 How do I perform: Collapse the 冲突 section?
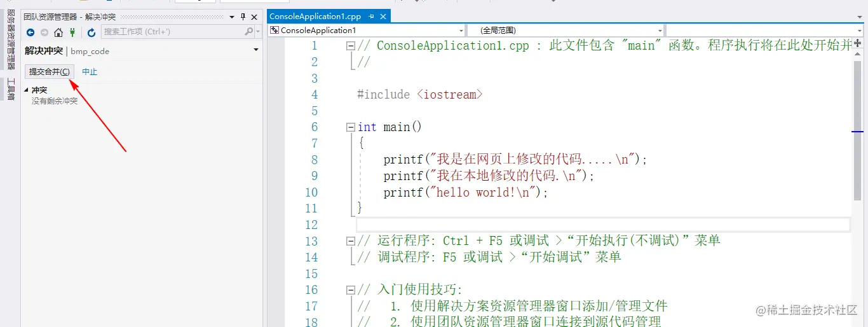coord(27,90)
